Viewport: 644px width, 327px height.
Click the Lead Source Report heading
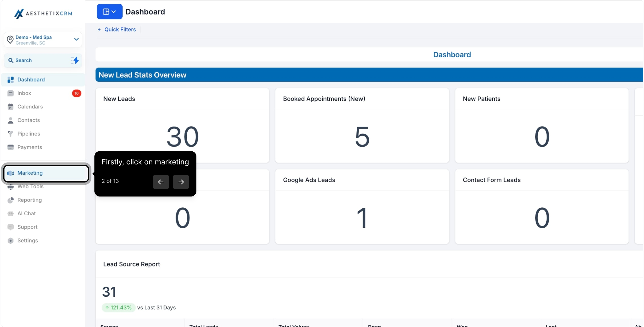point(132,264)
